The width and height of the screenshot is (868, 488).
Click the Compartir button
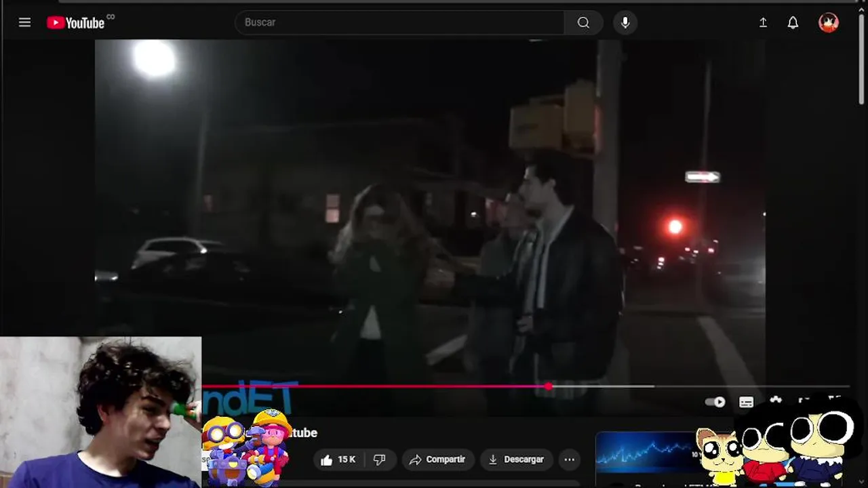(x=437, y=460)
